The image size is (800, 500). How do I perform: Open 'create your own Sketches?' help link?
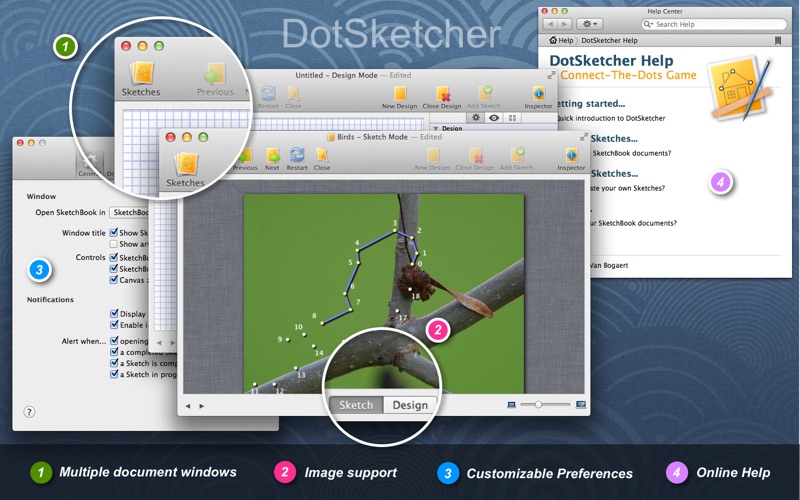pyautogui.click(x=627, y=188)
